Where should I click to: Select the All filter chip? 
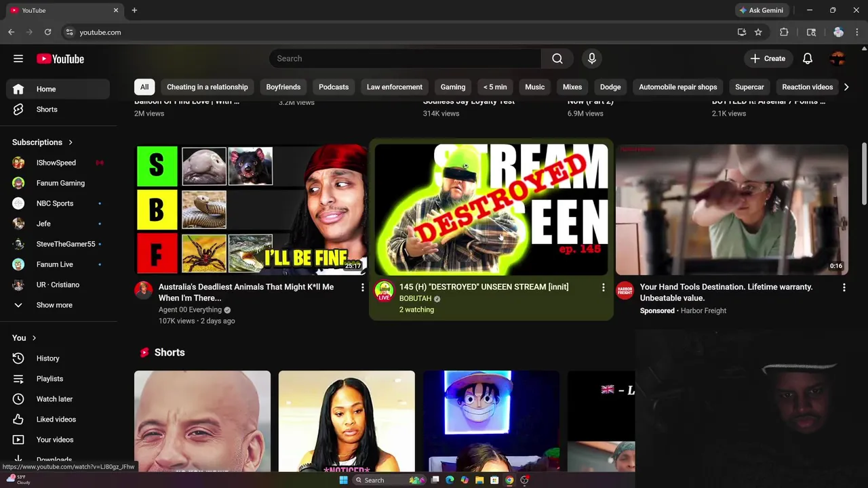(144, 87)
